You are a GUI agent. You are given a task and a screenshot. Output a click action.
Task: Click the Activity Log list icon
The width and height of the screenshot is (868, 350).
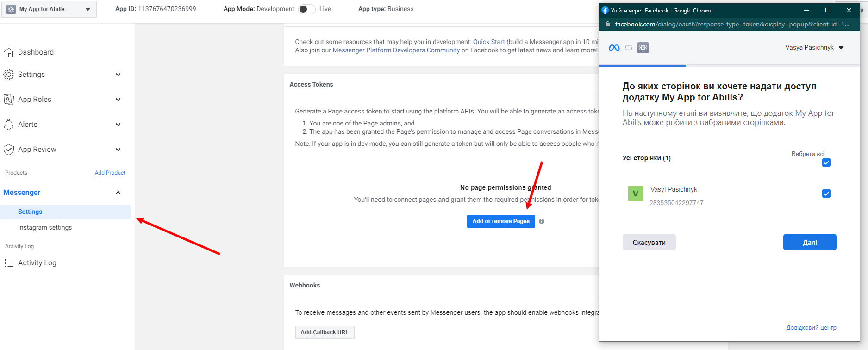coord(9,263)
